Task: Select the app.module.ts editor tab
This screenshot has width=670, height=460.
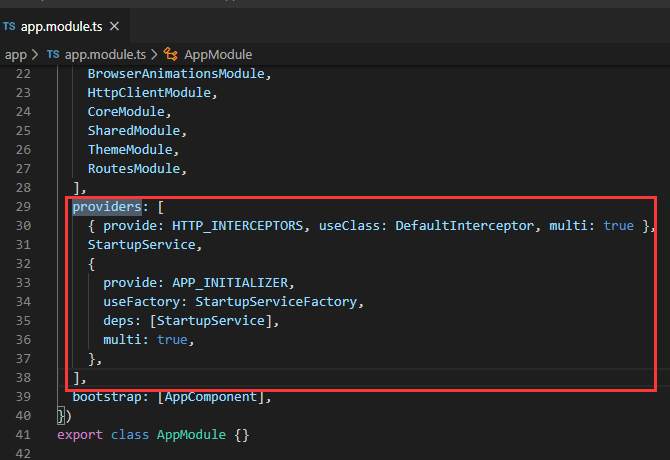Action: [x=64, y=26]
